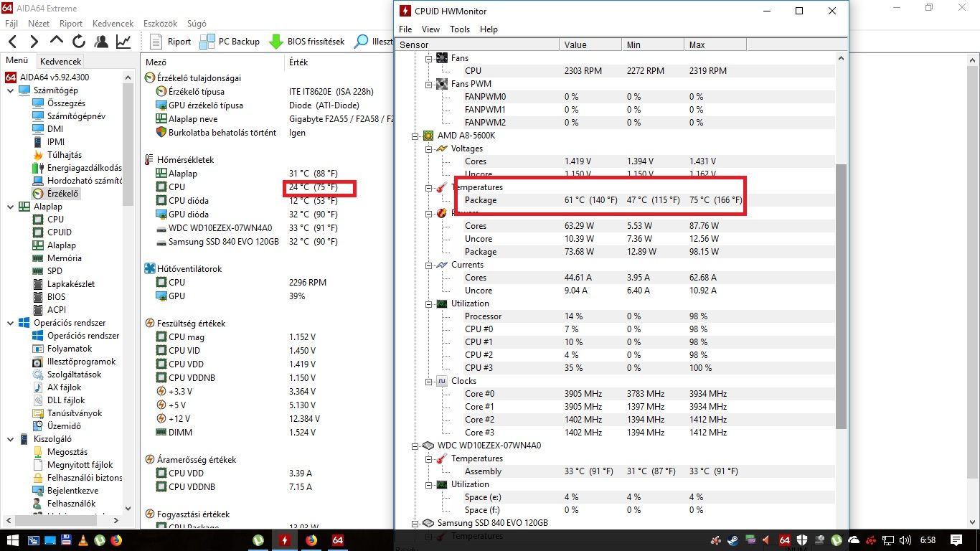The image size is (980, 551).
Task: Open the Fájl menu in AIDA64
Action: tap(11, 24)
